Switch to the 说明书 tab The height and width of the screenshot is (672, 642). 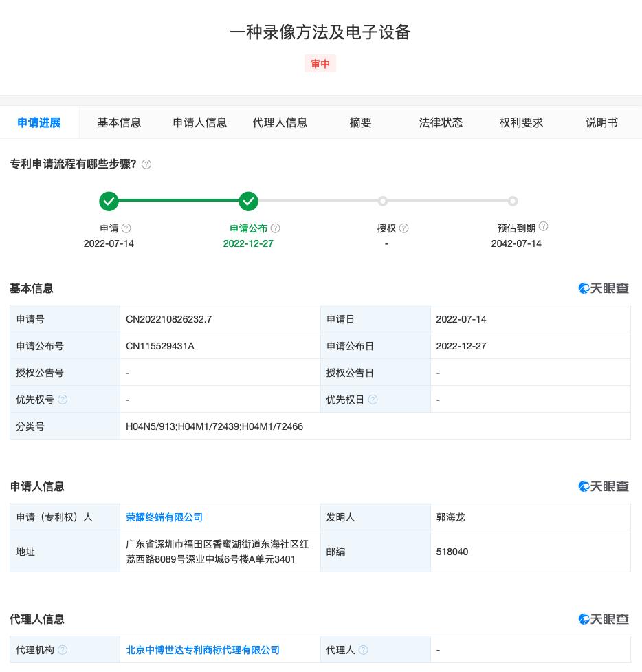coord(601,122)
